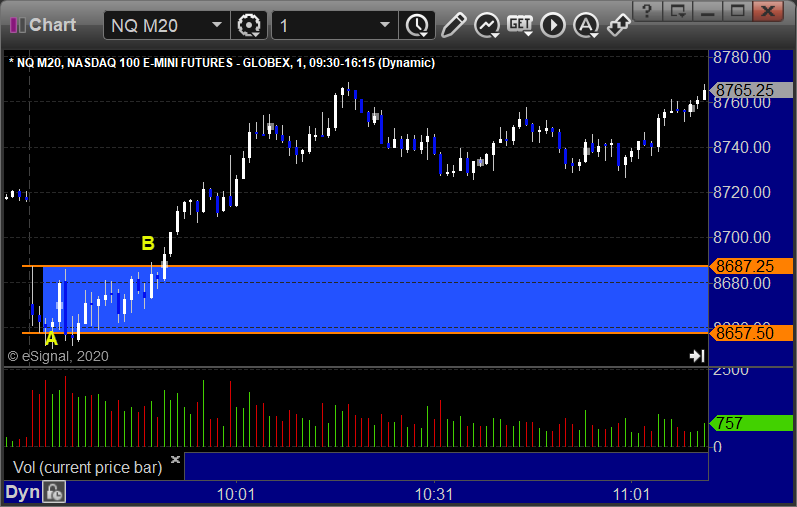This screenshot has width=797, height=507.
Task: Click the GET data icon
Action: (520, 25)
